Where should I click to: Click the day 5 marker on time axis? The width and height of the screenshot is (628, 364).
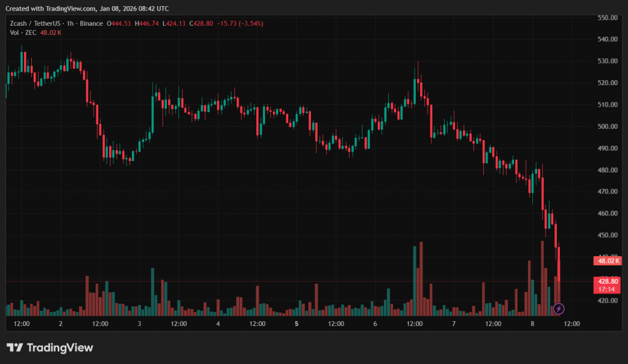296,324
